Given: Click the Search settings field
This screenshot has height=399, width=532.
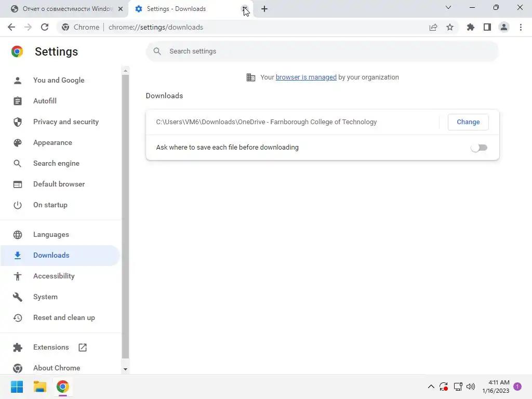Looking at the screenshot, I should coord(322,51).
